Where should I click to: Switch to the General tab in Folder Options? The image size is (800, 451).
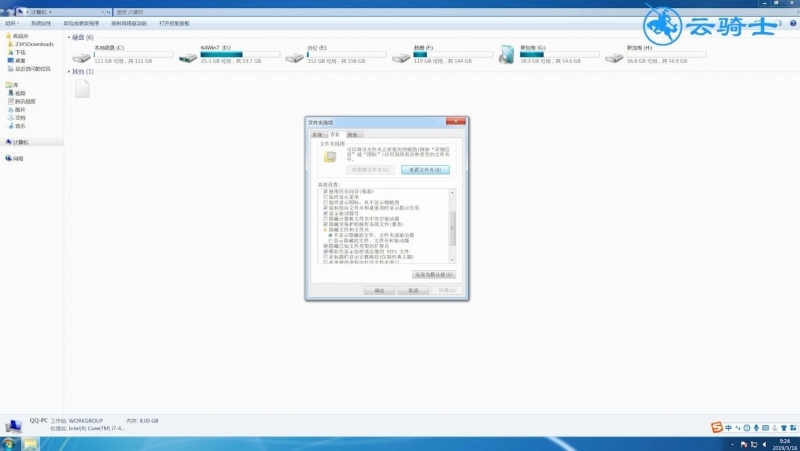pyautogui.click(x=318, y=135)
